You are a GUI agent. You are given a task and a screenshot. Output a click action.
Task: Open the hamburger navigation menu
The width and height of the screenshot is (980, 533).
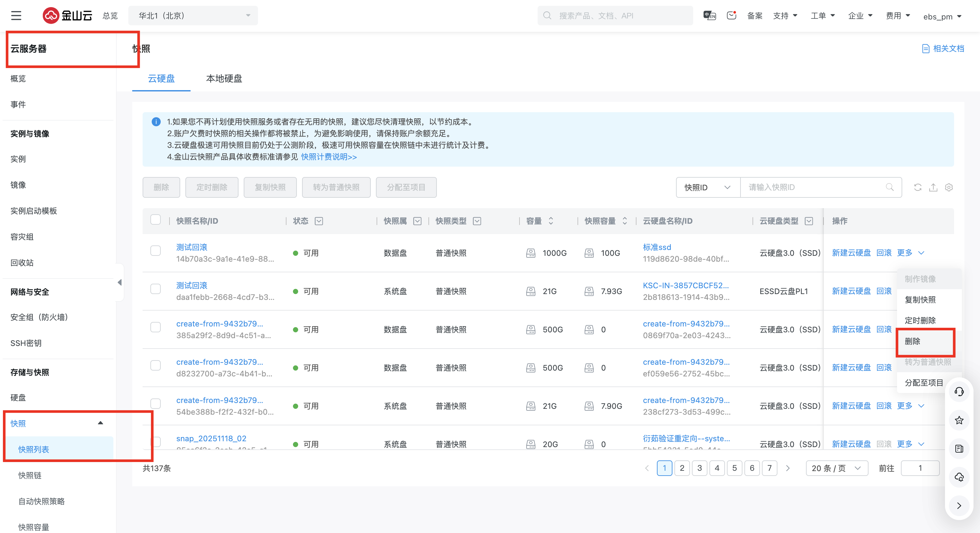[16, 16]
